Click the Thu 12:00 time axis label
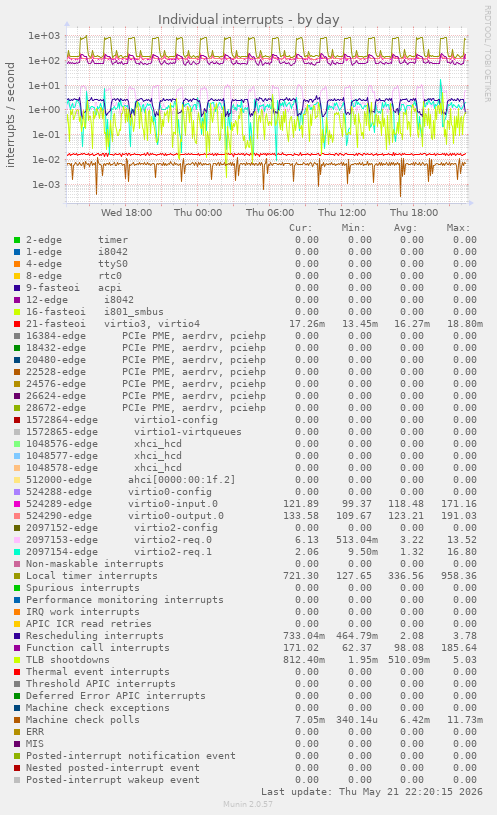Viewport: 497px width, 815px height. coord(342,213)
